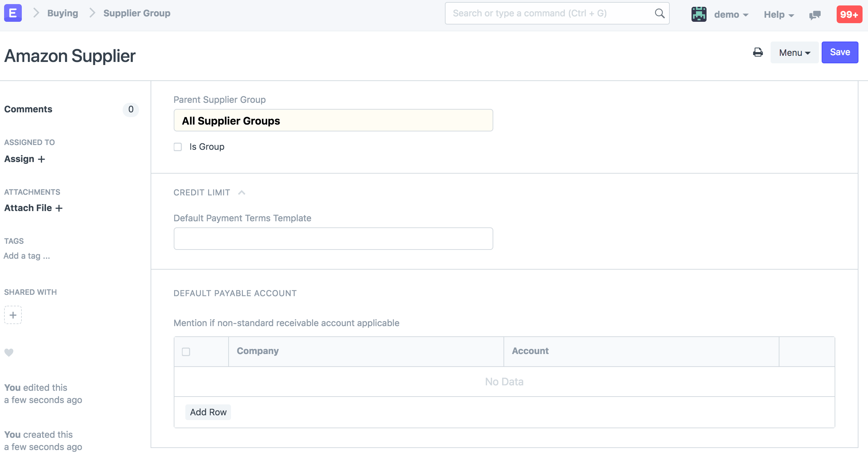The height and width of the screenshot is (465, 868).
Task: Click the 'You edited this' timeline entry
Action: 43,394
